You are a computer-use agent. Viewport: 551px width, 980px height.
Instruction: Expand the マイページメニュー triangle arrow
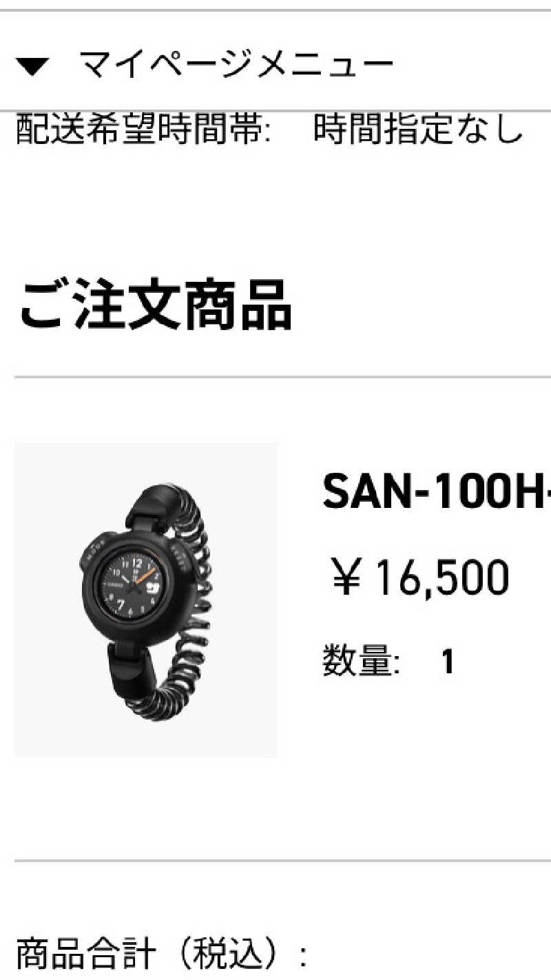click(x=33, y=67)
